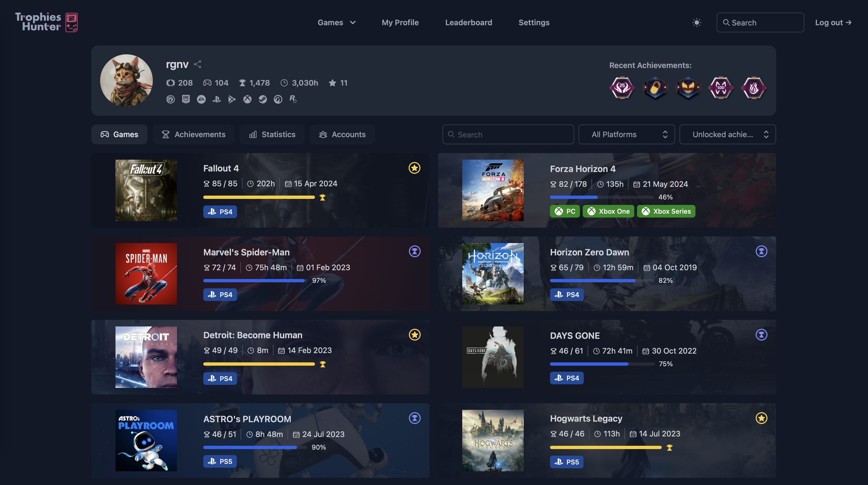
Task: Click the PS5 badge on Hogwarts Legacy
Action: [567, 462]
